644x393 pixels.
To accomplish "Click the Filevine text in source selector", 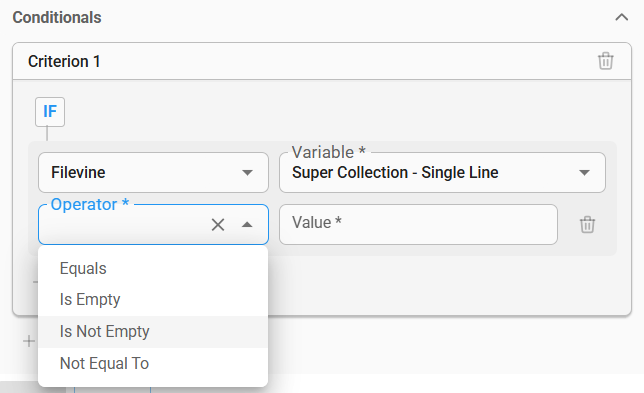I will point(78,172).
